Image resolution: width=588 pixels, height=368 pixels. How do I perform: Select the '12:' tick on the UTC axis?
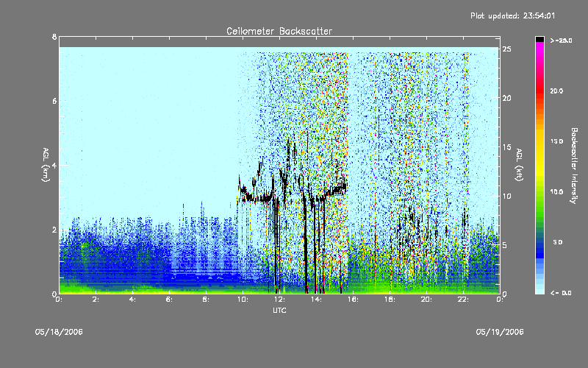[x=280, y=300]
